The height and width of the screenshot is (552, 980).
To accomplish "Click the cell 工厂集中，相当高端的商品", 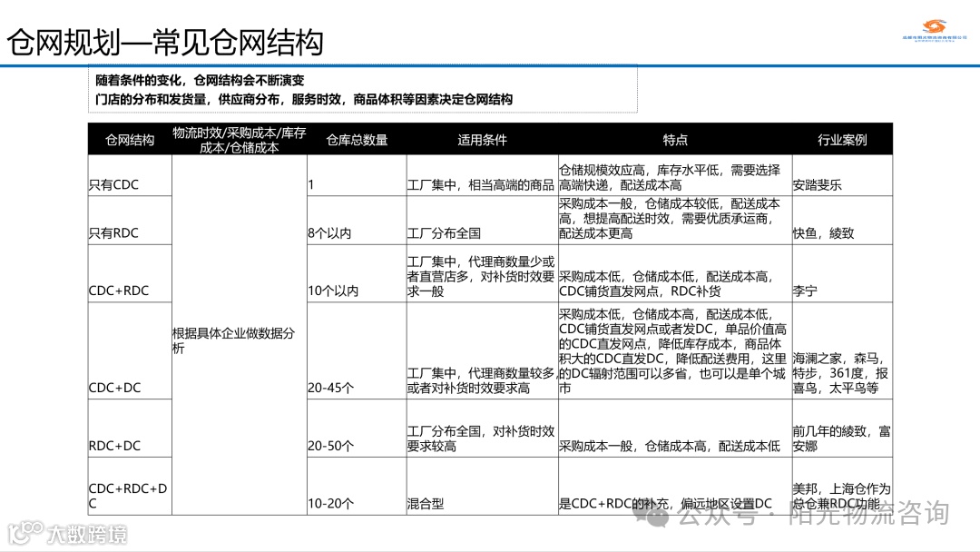I will [482, 175].
